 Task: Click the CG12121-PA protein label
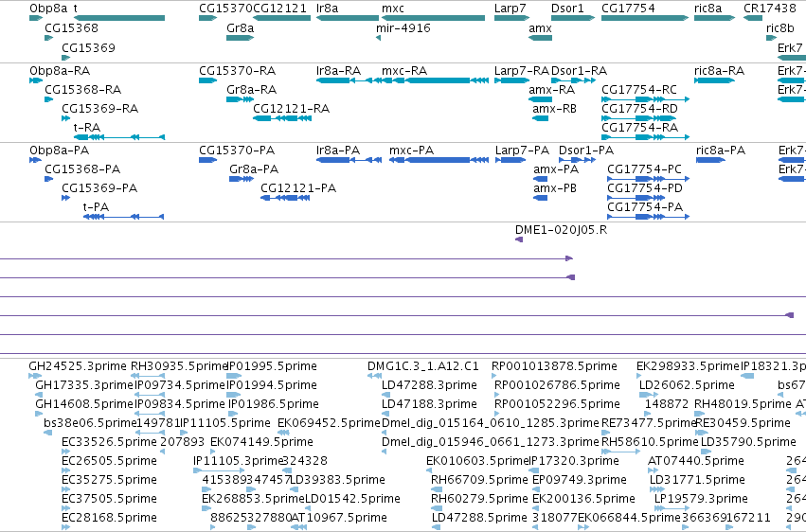[298, 188]
